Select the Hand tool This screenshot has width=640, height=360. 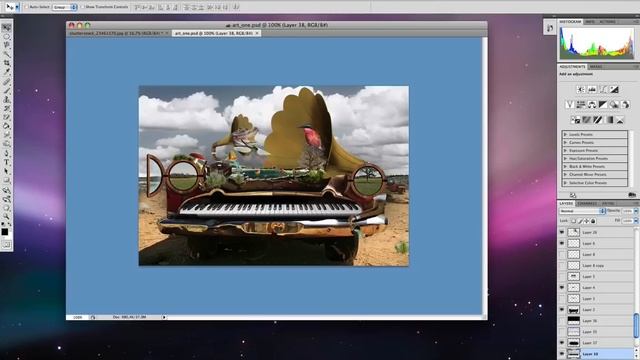pos(7,208)
